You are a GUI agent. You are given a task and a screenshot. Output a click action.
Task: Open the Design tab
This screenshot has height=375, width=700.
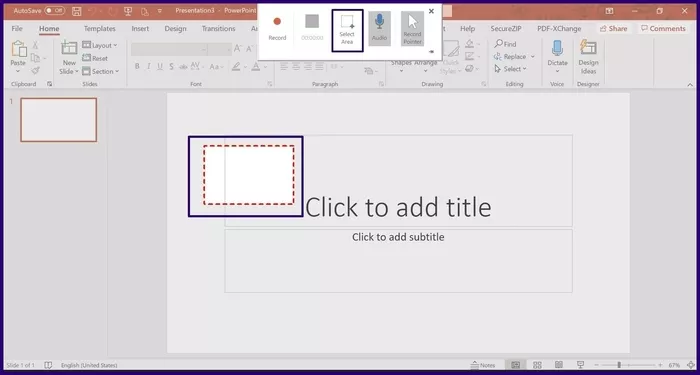tap(175, 29)
